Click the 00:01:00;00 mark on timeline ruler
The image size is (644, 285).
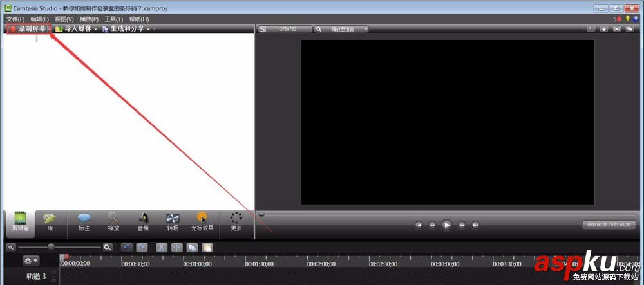198,264
